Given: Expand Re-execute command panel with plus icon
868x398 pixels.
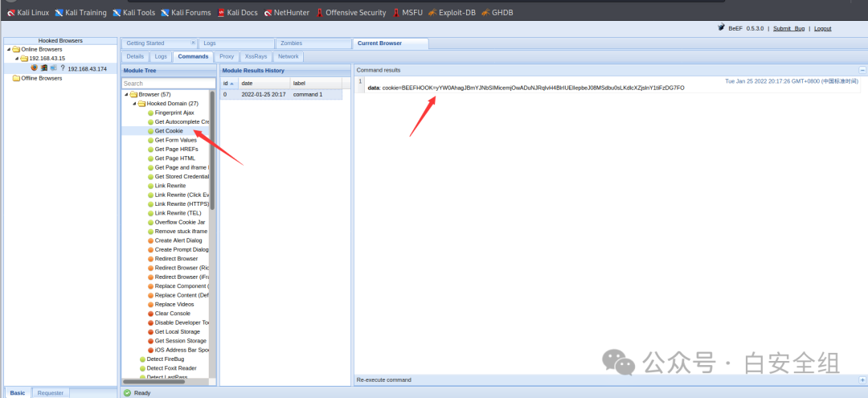Looking at the screenshot, I should click(x=862, y=380).
